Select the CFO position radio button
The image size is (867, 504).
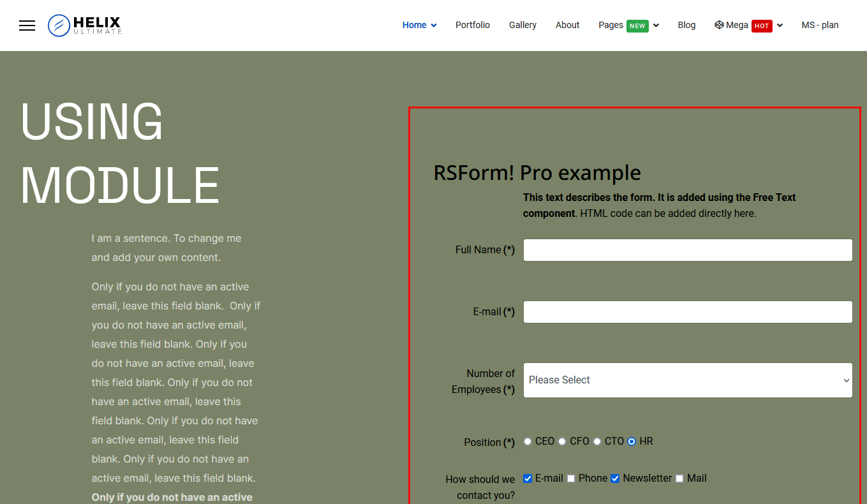point(562,441)
